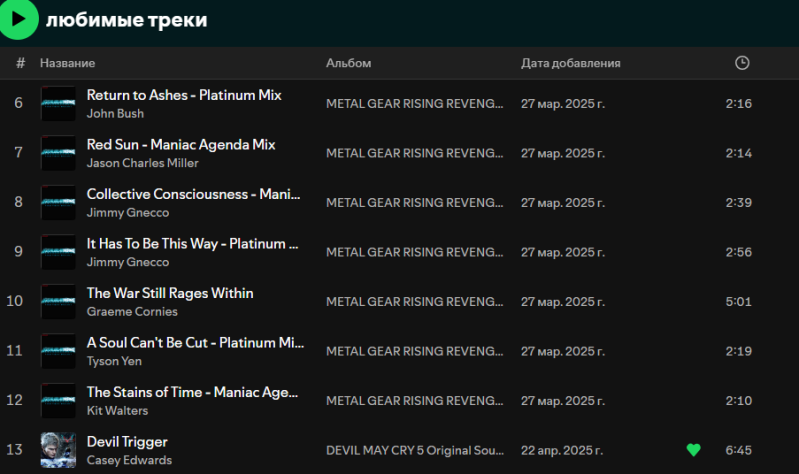Click the любимые треки playlist title
Image resolution: width=799 pixels, height=474 pixels.
(126, 20)
